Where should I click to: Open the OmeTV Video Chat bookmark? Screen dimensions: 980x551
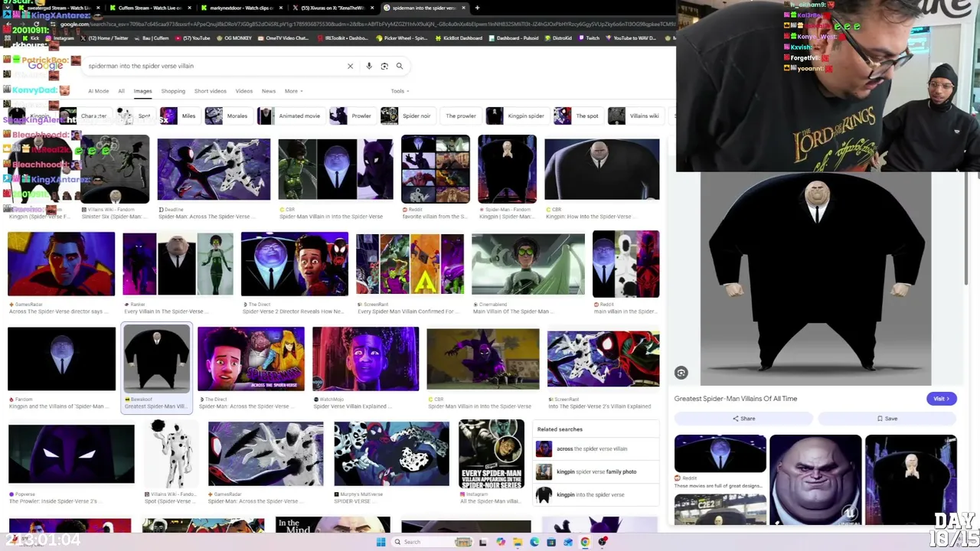284,38
